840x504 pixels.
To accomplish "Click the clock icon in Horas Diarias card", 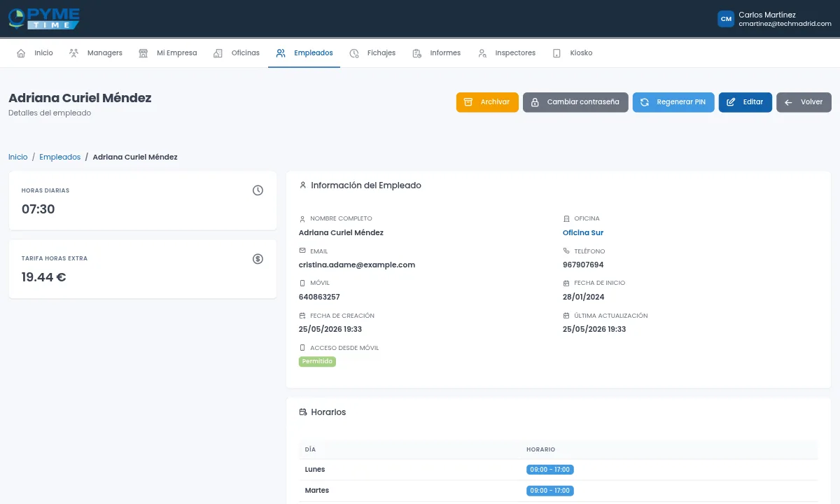I will (x=258, y=190).
